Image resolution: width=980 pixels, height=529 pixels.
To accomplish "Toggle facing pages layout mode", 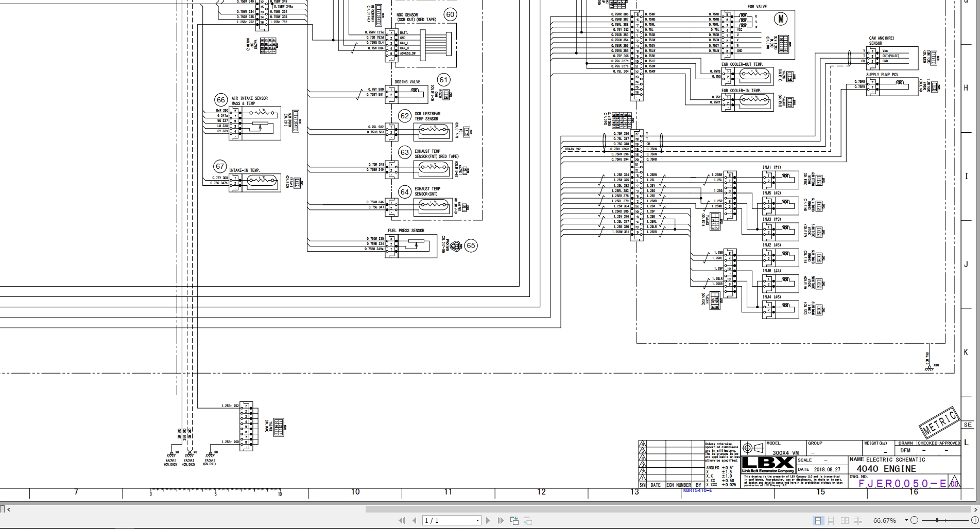I will click(x=845, y=520).
